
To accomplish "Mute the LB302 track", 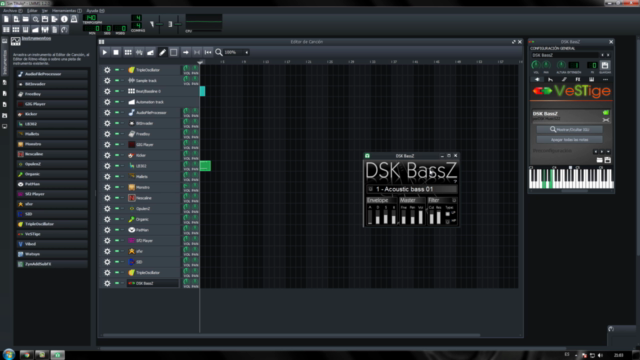I will 117,166.
